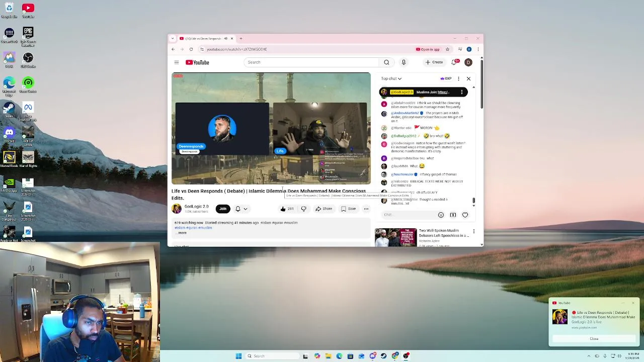Image resolution: width=644 pixels, height=362 pixels.
Task: Open the chat emoji picker
Action: point(441,215)
